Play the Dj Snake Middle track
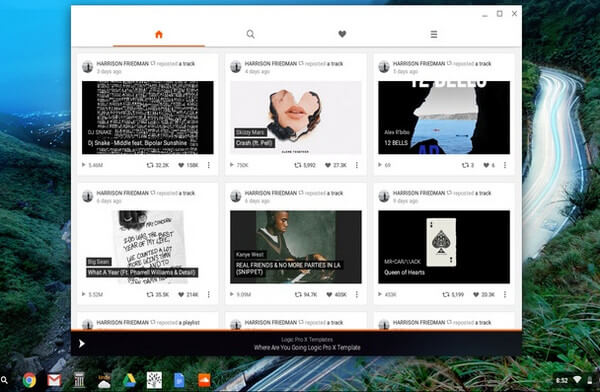The image size is (600, 392). coord(84,165)
